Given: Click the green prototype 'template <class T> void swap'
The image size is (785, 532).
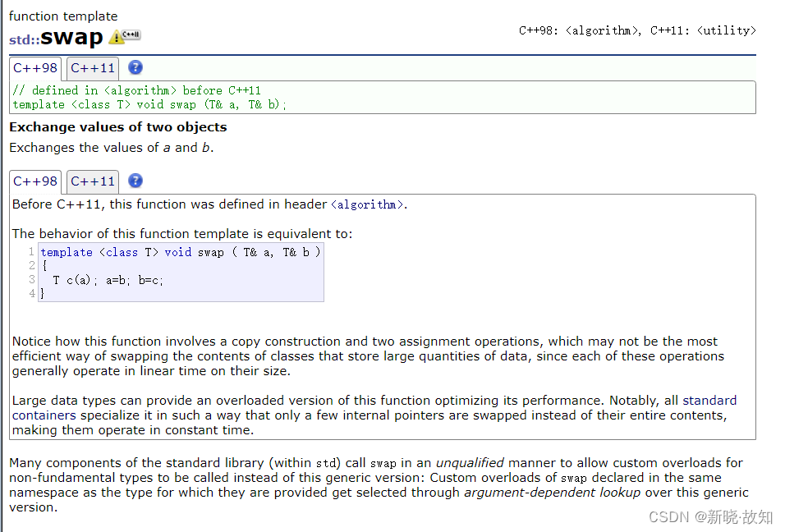Looking at the screenshot, I should coord(149,104).
